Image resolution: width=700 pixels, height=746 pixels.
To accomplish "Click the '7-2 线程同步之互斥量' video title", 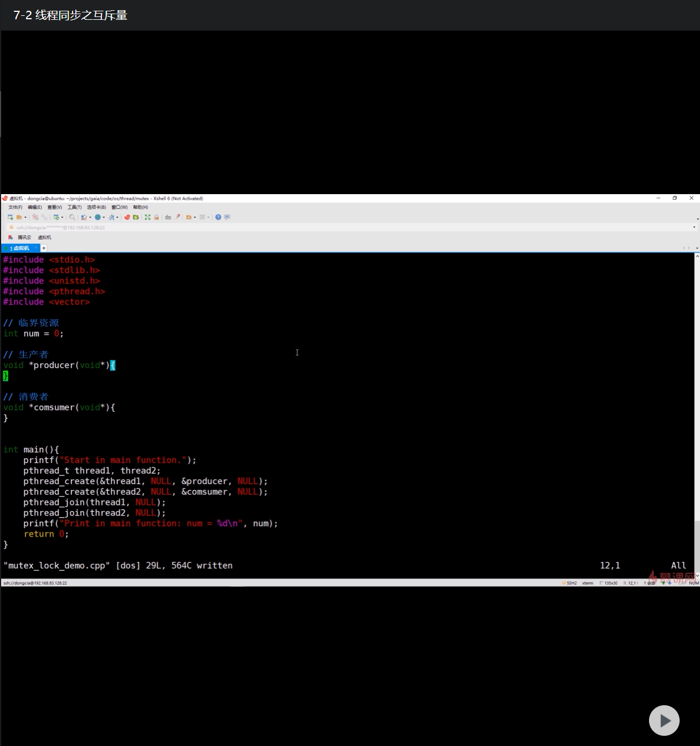I will point(70,15).
